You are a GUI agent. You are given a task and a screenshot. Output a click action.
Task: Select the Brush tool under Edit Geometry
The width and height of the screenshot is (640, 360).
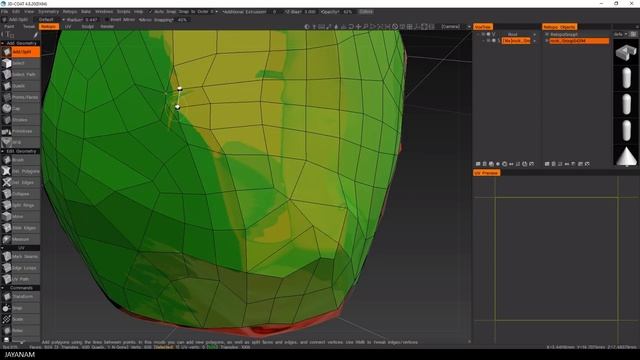tap(20, 160)
